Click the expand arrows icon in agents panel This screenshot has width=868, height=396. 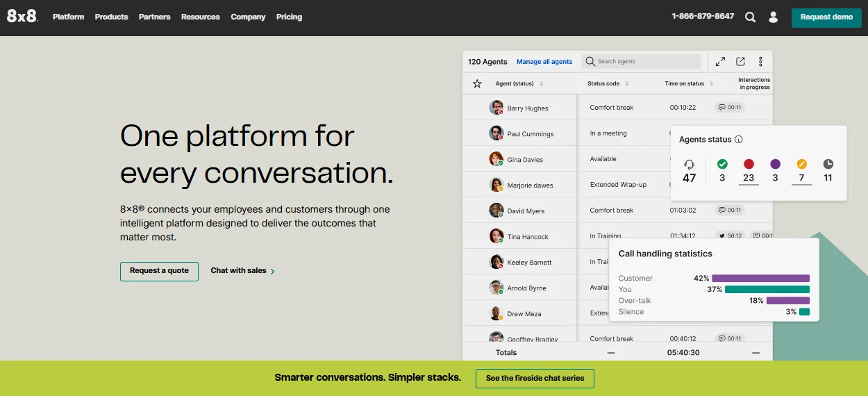(x=720, y=62)
